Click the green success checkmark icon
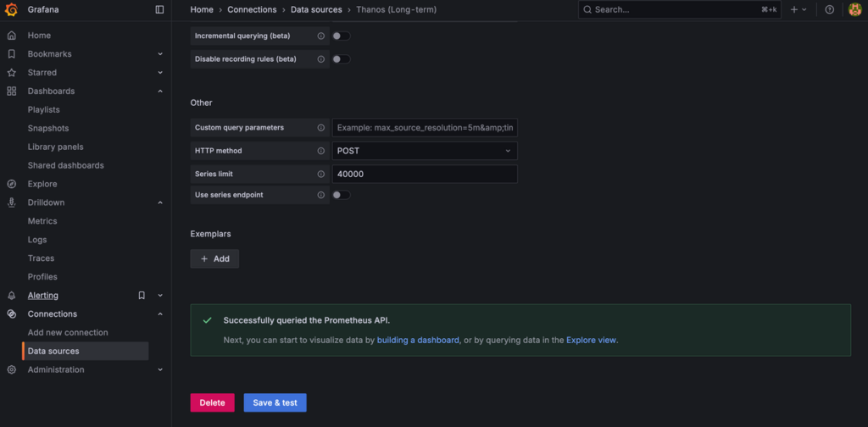The width and height of the screenshot is (868, 427). [x=207, y=320]
